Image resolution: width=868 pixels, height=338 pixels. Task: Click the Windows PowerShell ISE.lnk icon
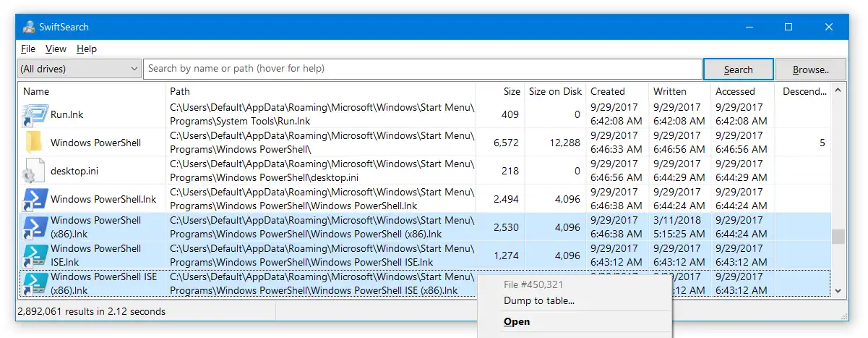click(34, 255)
